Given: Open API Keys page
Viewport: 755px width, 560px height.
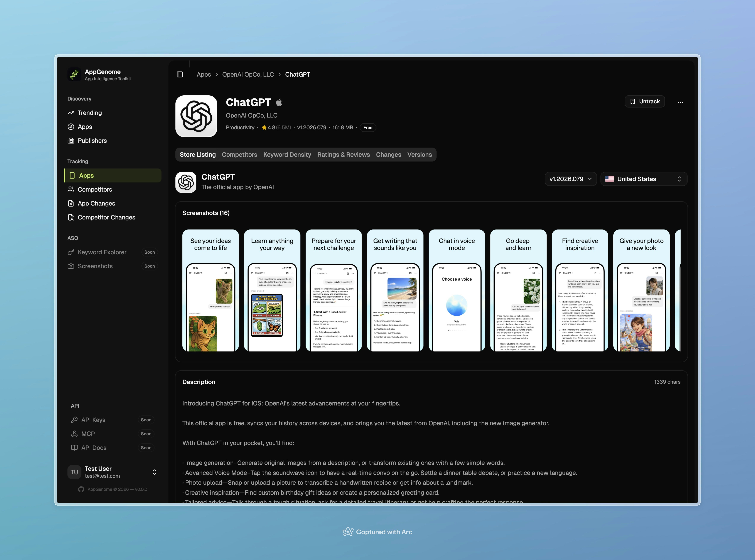Looking at the screenshot, I should 113,420.
